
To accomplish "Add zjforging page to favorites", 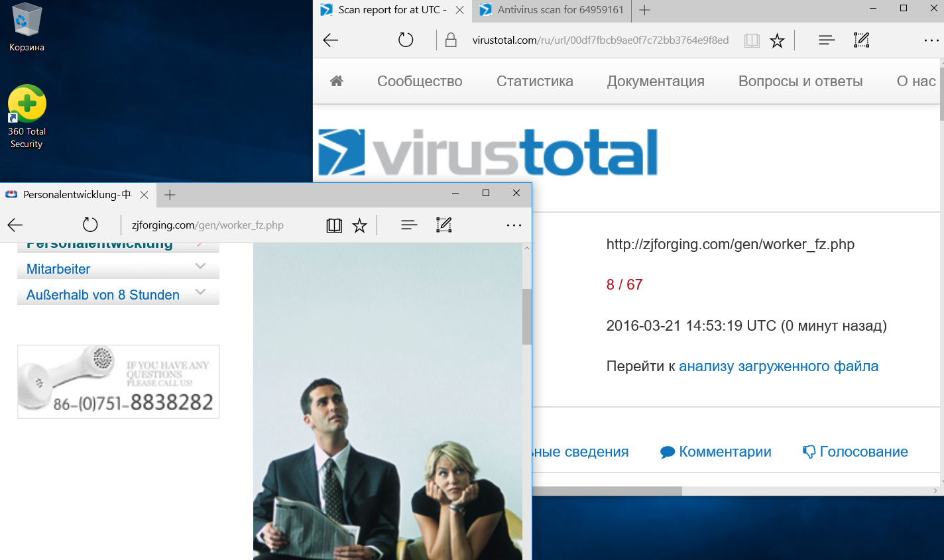I will pos(359,225).
